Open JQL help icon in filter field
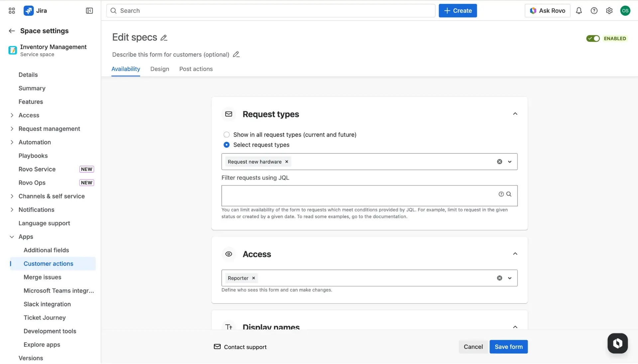The width and height of the screenshot is (638, 364). (501, 194)
